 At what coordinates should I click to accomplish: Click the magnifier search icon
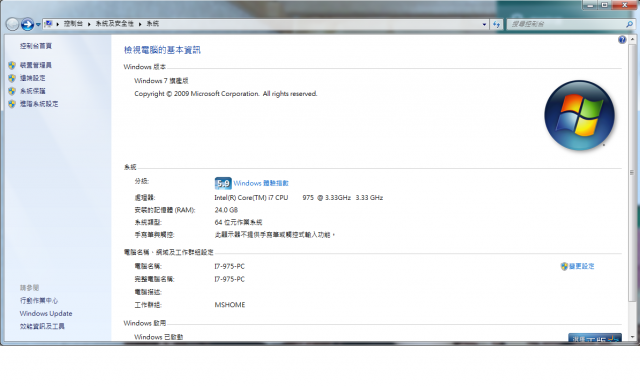(629, 24)
